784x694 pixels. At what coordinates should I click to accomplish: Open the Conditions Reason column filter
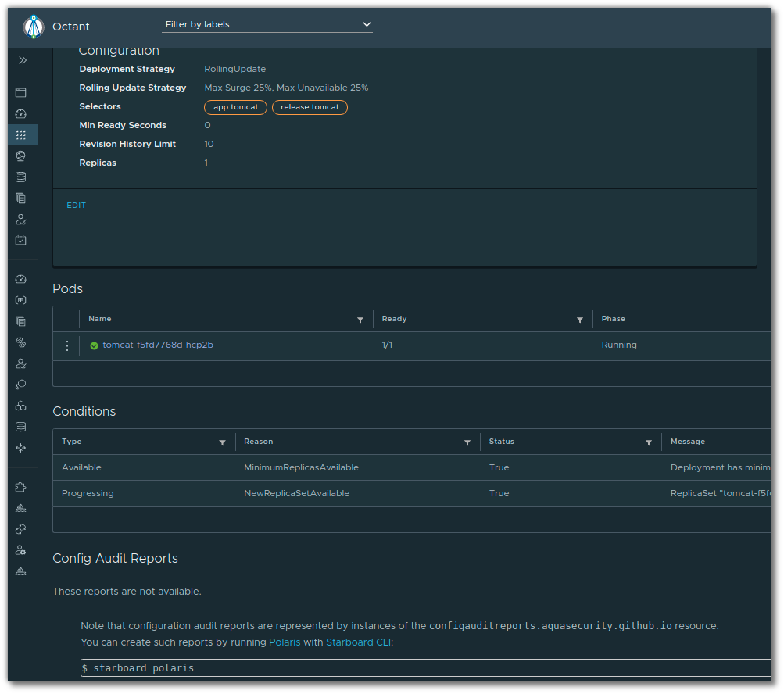[x=467, y=442]
